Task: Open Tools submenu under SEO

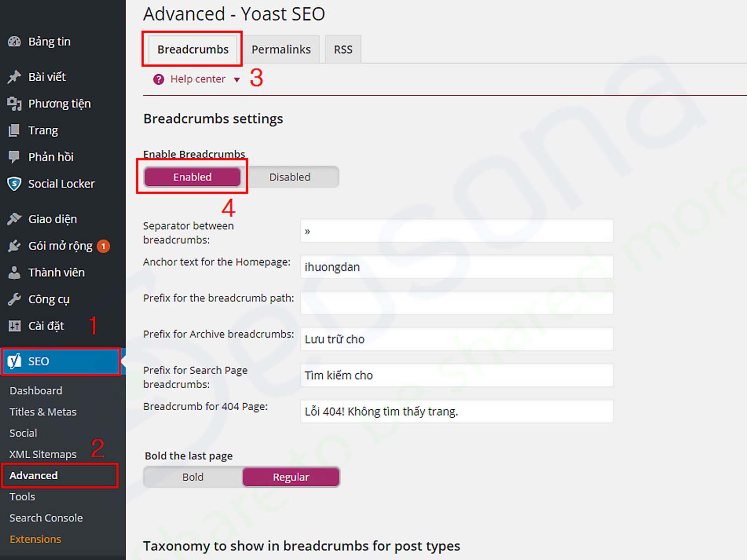Action: 22,497
